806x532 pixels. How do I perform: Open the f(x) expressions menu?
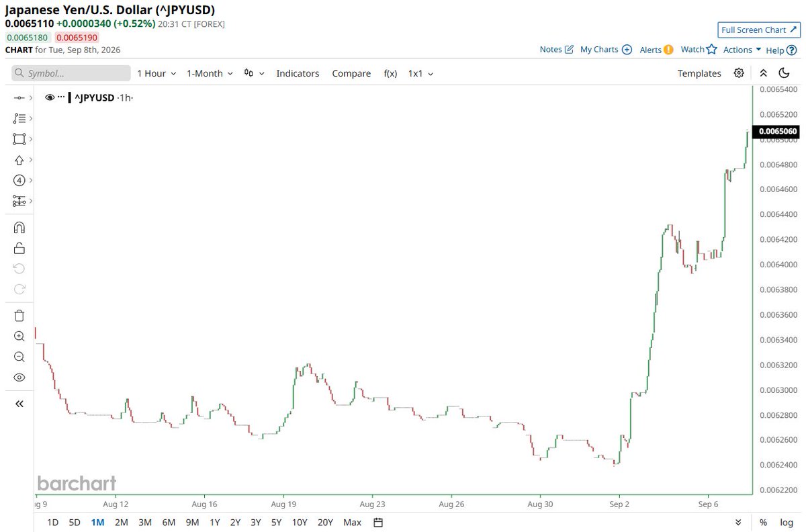(x=390, y=73)
